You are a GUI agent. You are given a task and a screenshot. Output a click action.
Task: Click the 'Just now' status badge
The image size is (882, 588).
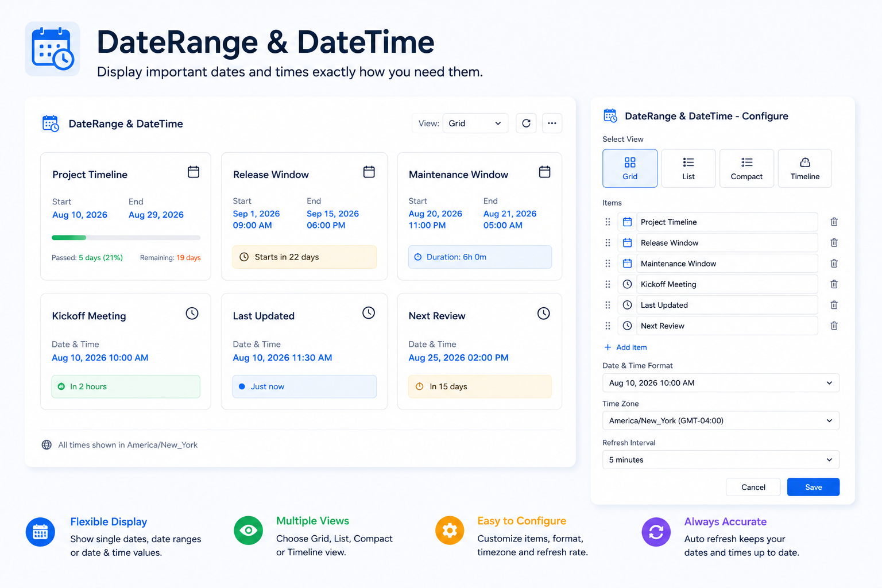pos(304,386)
